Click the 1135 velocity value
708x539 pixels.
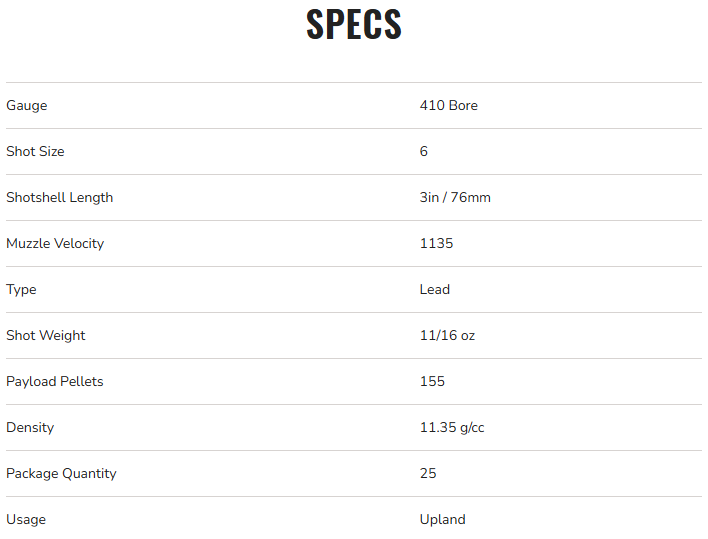tap(437, 243)
